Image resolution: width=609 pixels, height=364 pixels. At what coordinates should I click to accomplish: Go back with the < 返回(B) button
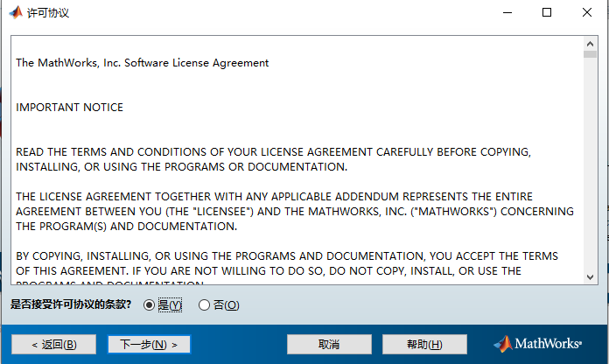(x=54, y=345)
